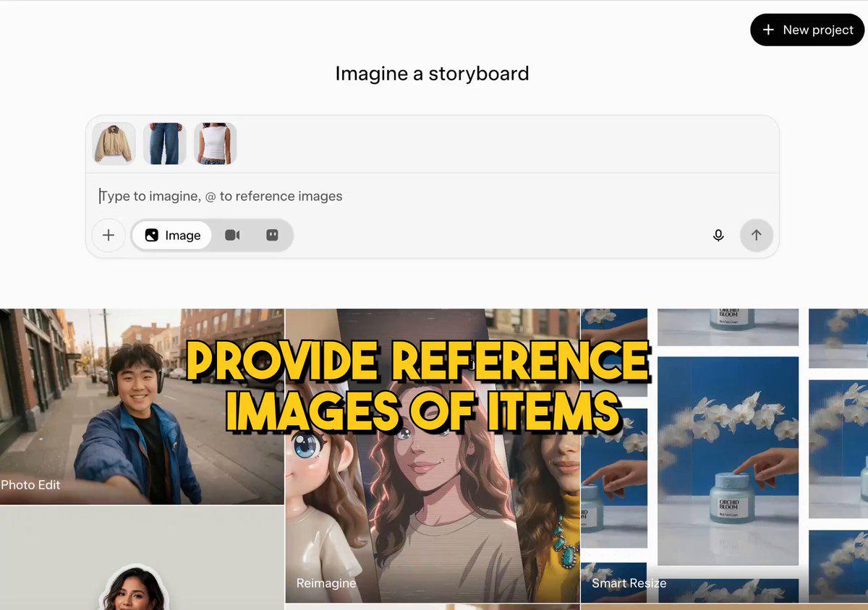Screen dimensions: 868x610
Task: Activate the microphone voice input
Action: pos(718,235)
